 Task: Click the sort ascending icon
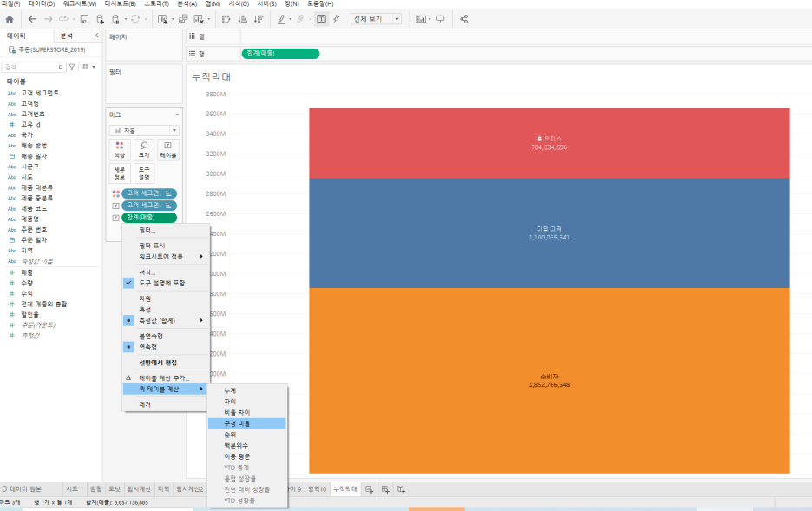point(242,19)
